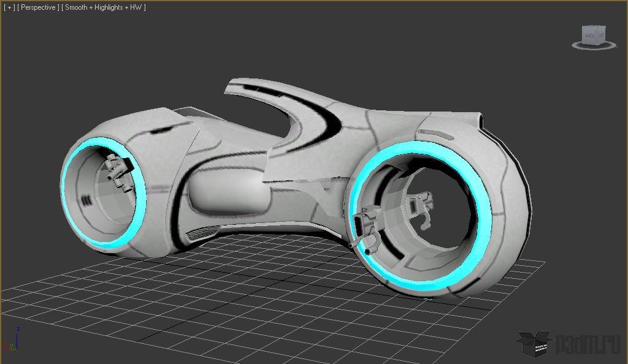Open the [ + ] general viewport menu
628x364 pixels.
pyautogui.click(x=9, y=7)
